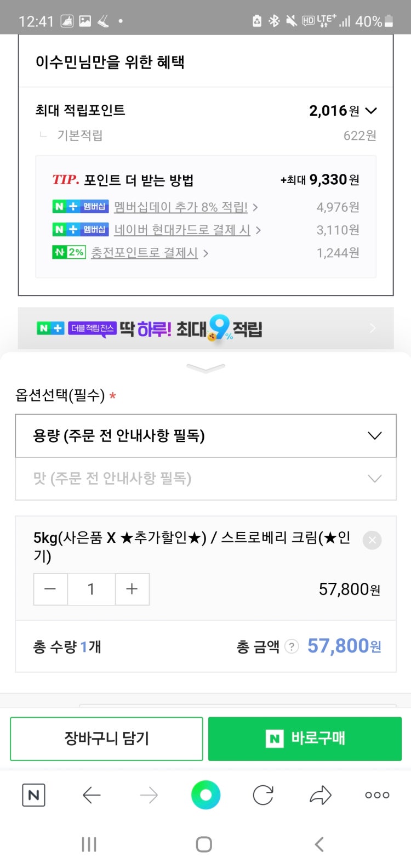Decrease quantity with the minus button
The height and width of the screenshot is (868, 411).
click(50, 589)
